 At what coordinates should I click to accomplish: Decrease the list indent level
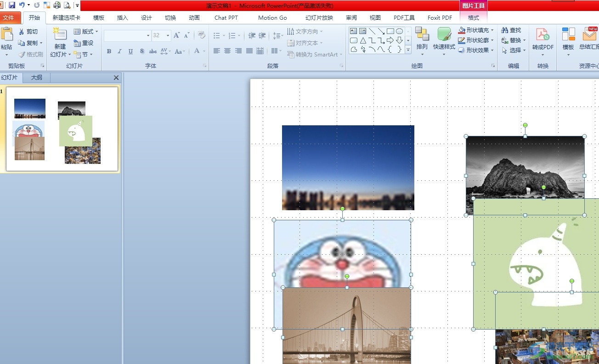coord(252,35)
